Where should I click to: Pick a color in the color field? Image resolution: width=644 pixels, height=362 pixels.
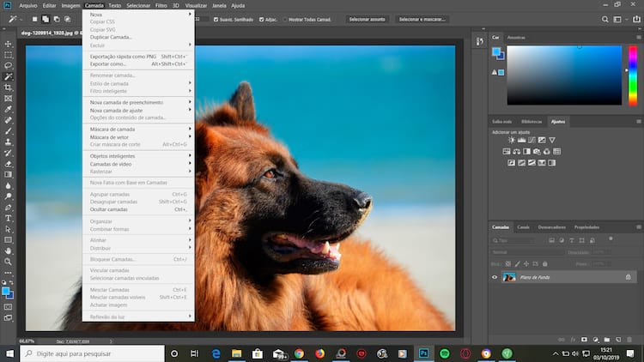click(x=564, y=75)
